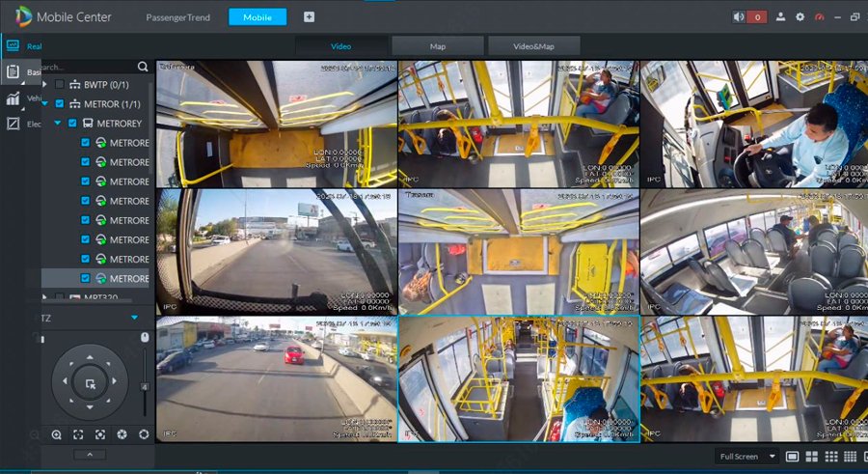Add new tab with plus button
This screenshot has height=474, width=868.
point(309,17)
